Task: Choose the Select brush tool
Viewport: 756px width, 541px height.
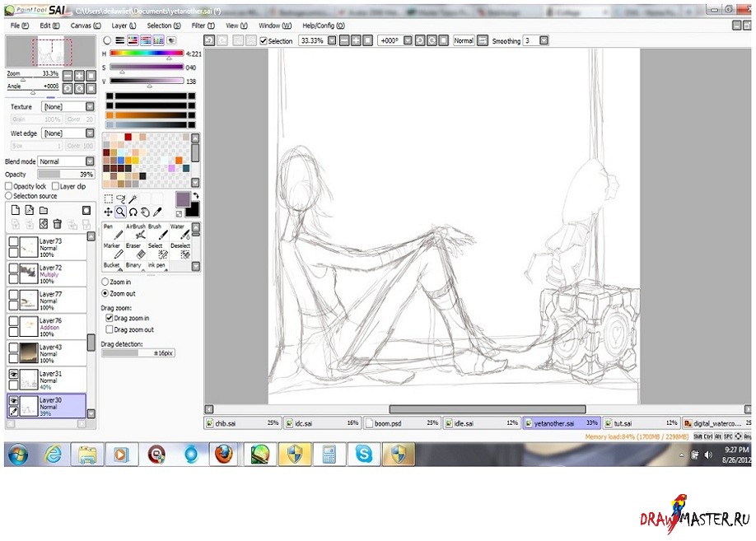Action: pyautogui.click(x=157, y=250)
